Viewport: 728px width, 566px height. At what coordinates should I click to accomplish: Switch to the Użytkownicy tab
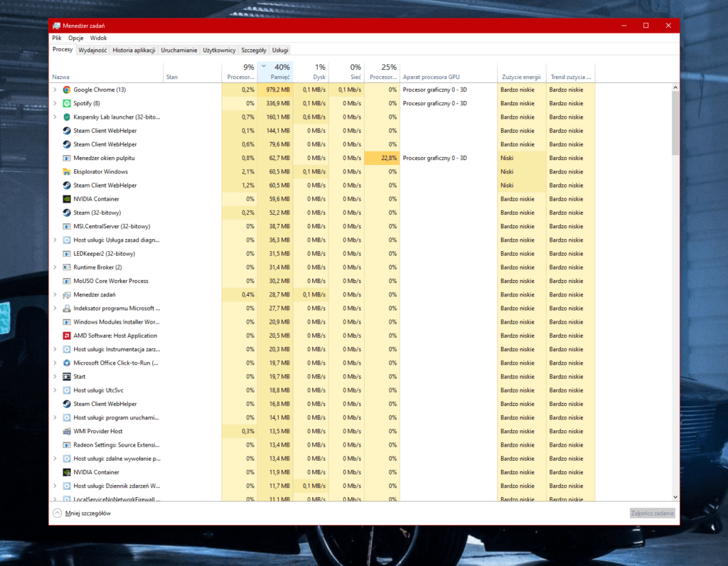[219, 50]
